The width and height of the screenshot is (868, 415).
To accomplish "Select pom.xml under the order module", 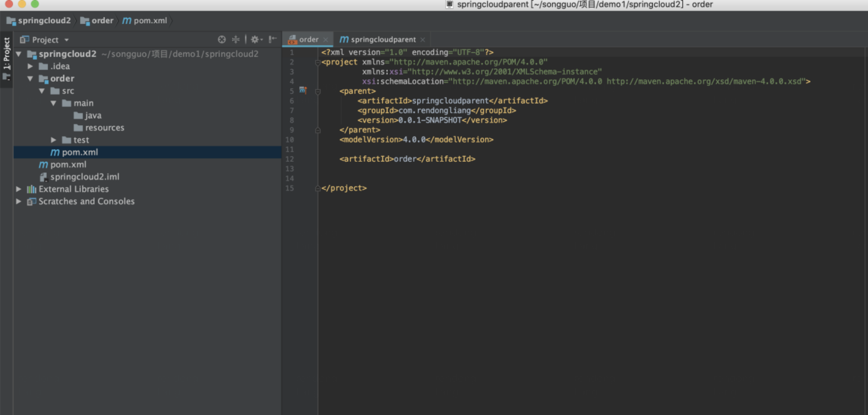I will pyautogui.click(x=147, y=153).
